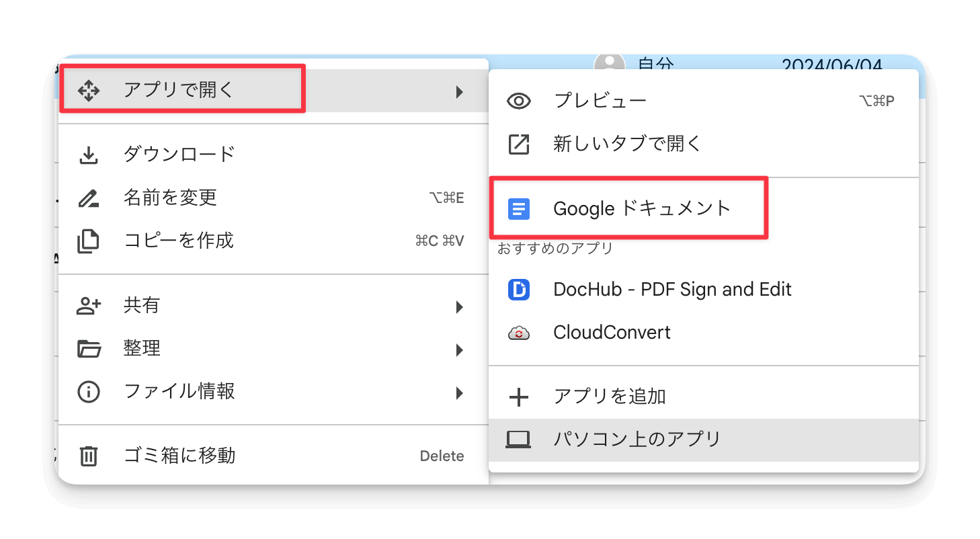980x539 pixels.
Task: Click the laptop icon for desktop apps
Action: point(519,440)
